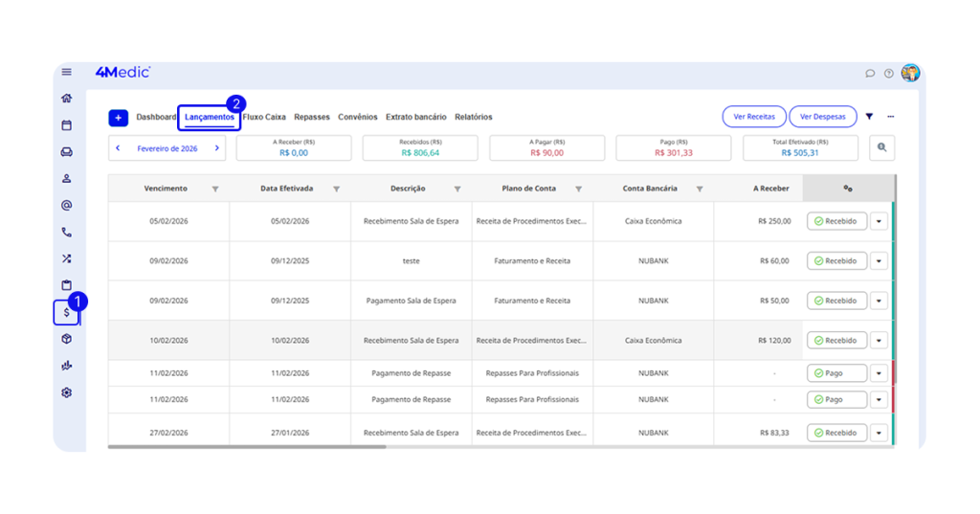Expand dropdown arrow on R$ 60,00 row
The image size is (980, 514).
pyautogui.click(x=879, y=261)
